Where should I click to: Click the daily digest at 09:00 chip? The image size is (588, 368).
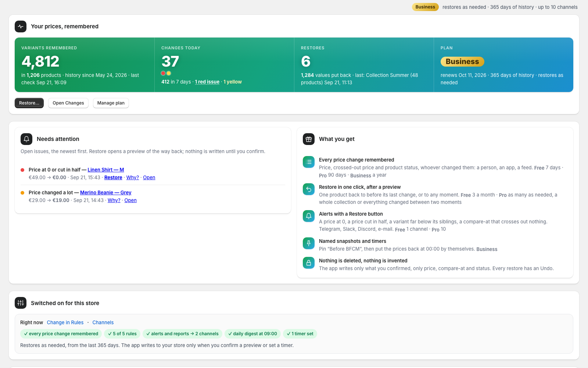(x=252, y=334)
